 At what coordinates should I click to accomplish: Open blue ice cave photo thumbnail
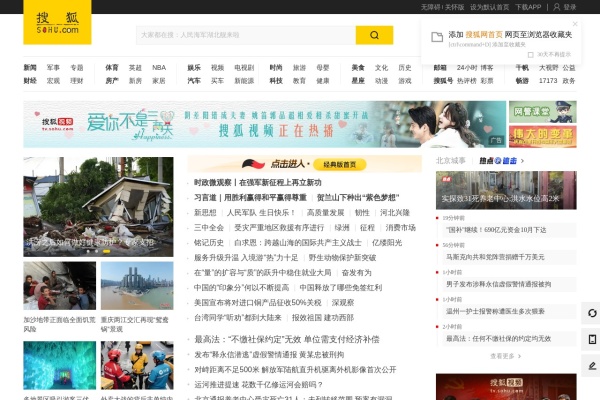pyautogui.click(x=60, y=365)
